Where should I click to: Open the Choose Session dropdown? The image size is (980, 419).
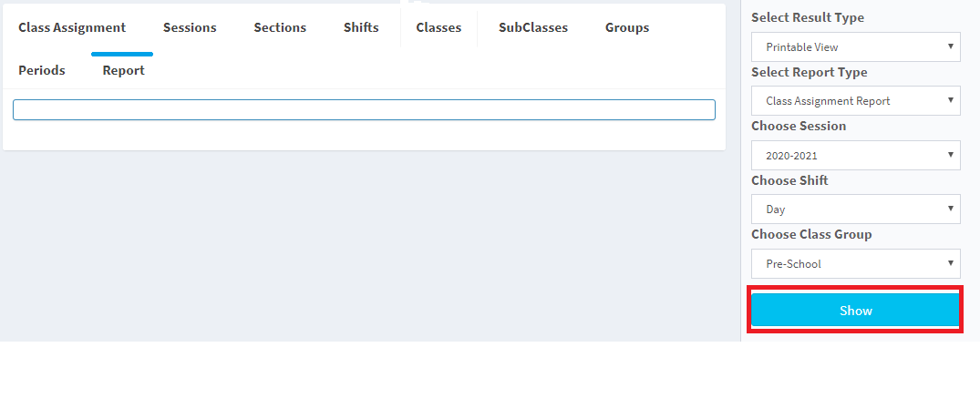pos(856,155)
